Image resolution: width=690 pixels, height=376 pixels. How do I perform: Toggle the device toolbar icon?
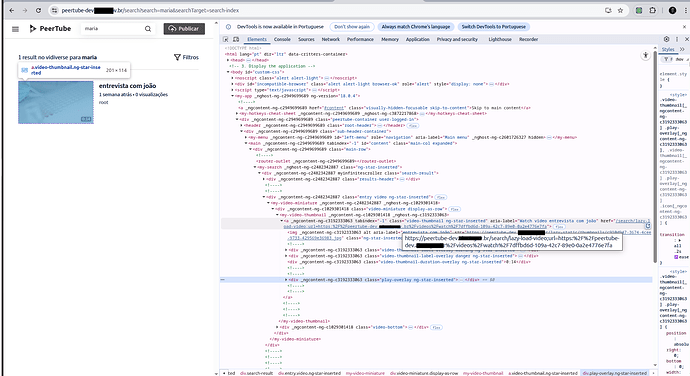pos(236,39)
